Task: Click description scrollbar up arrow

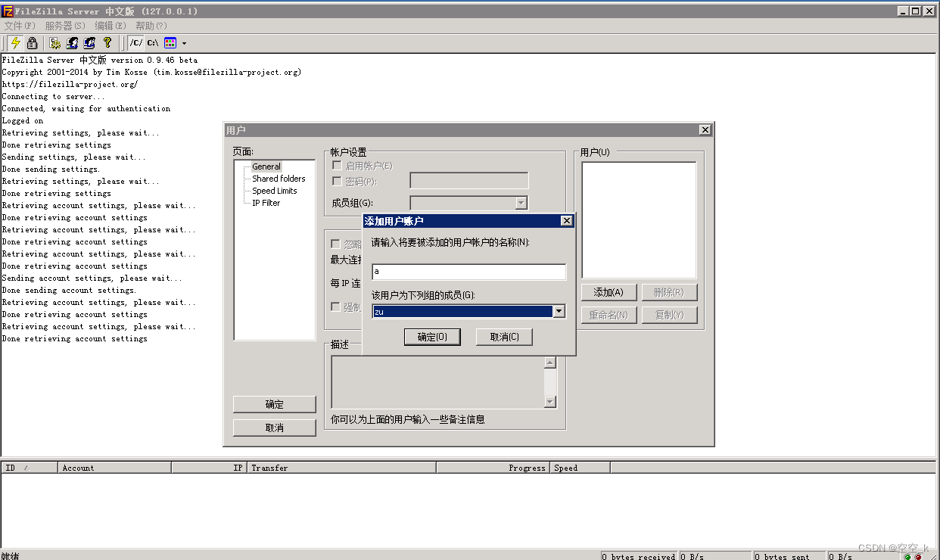Action: coord(550,362)
